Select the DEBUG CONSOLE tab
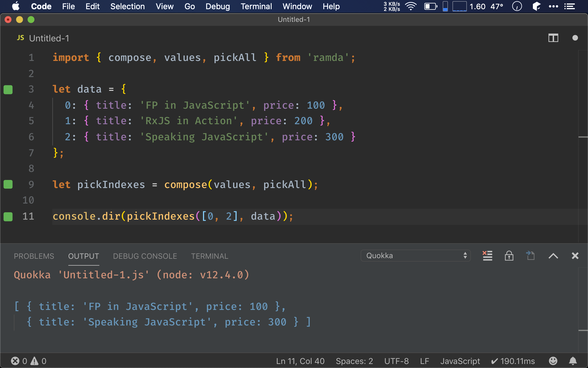 click(145, 256)
